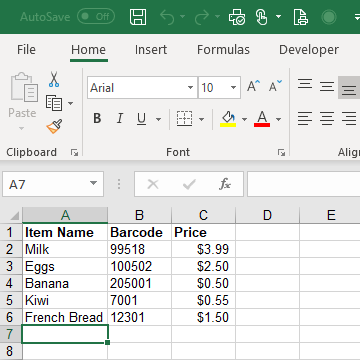Screen dimensions: 360x360
Task: Open the Clipboard dialog launcher
Action: [x=74, y=153]
